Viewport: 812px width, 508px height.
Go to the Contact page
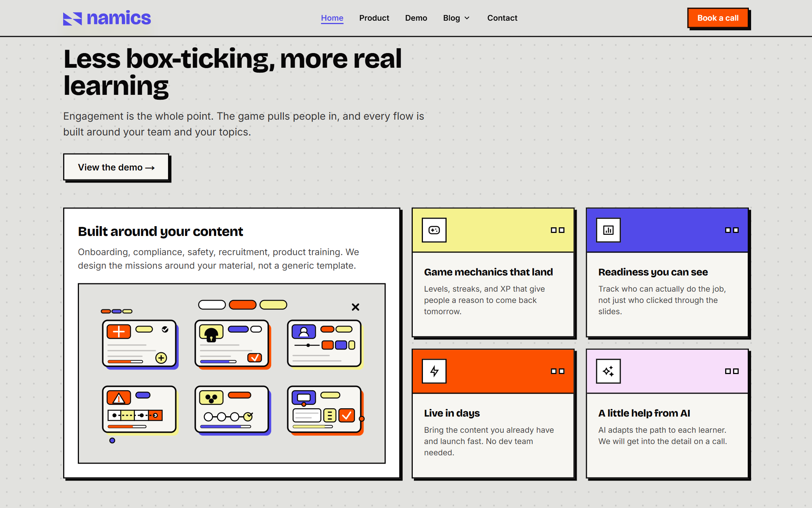tap(502, 18)
